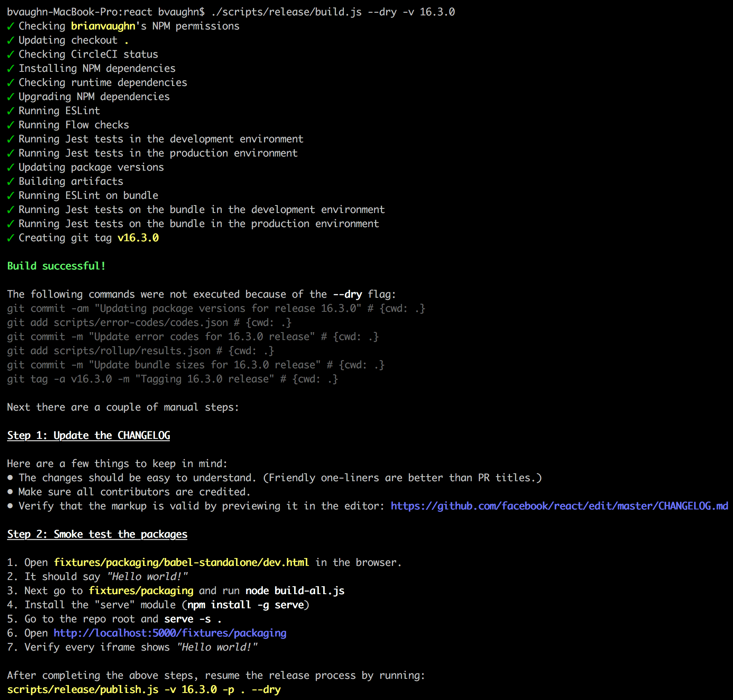Open the localhost:5000 packaging link
Image resolution: width=733 pixels, height=700 pixels.
170,633
